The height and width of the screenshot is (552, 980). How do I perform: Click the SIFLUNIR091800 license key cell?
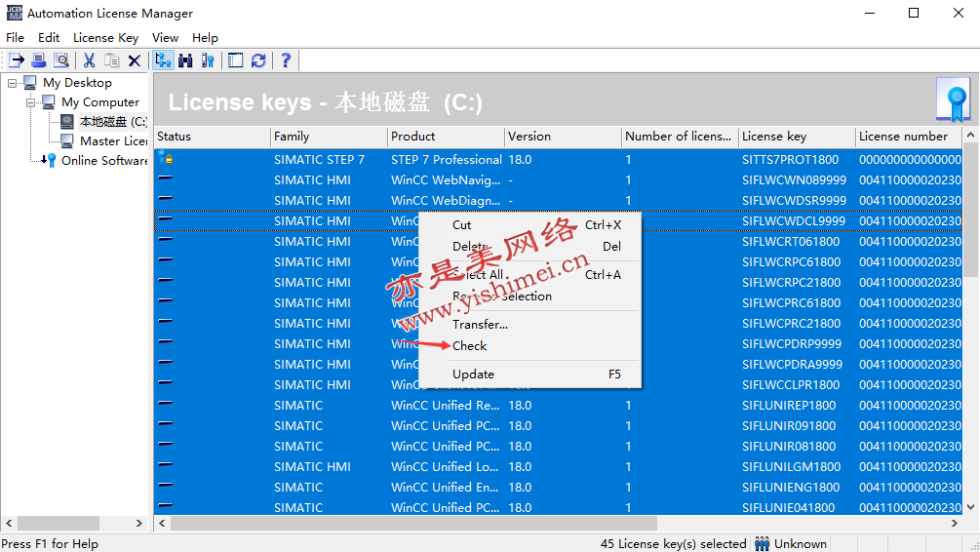point(789,426)
